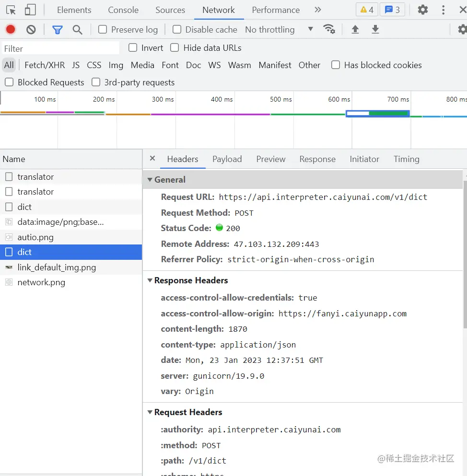
Task: Stop recording network log
Action: [x=11, y=29]
